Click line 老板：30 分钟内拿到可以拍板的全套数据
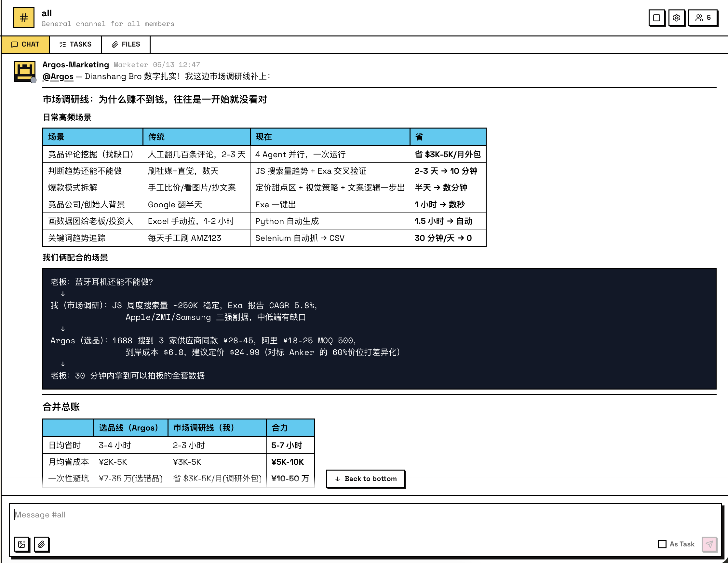 [127, 376]
